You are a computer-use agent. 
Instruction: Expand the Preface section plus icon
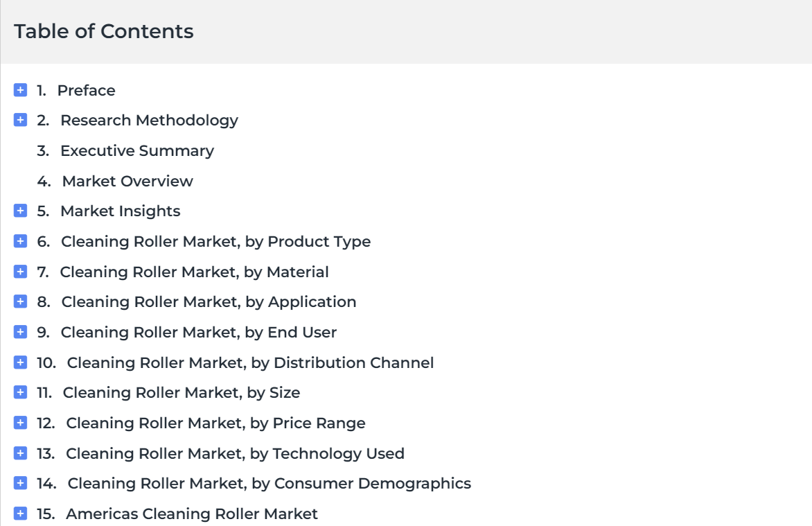[x=21, y=90]
